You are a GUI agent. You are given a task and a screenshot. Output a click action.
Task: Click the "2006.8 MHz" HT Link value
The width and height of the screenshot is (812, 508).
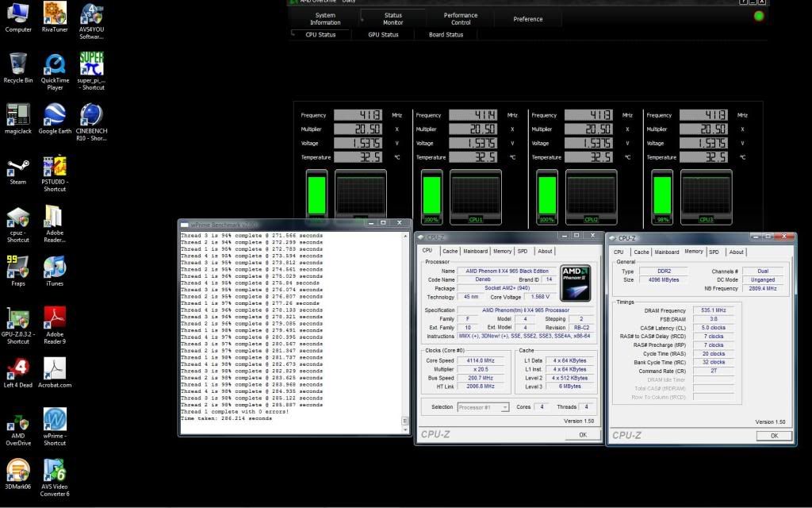pos(481,387)
